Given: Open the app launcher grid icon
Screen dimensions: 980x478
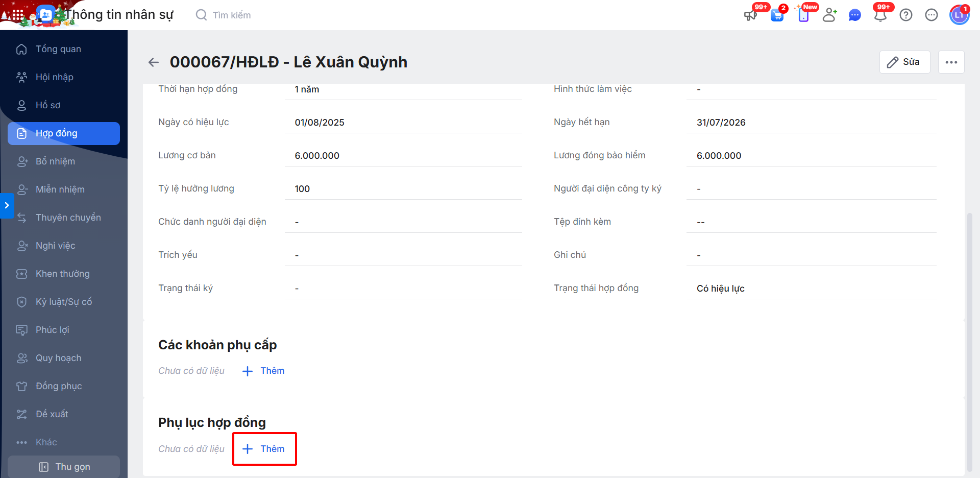Looking at the screenshot, I should coord(17,15).
